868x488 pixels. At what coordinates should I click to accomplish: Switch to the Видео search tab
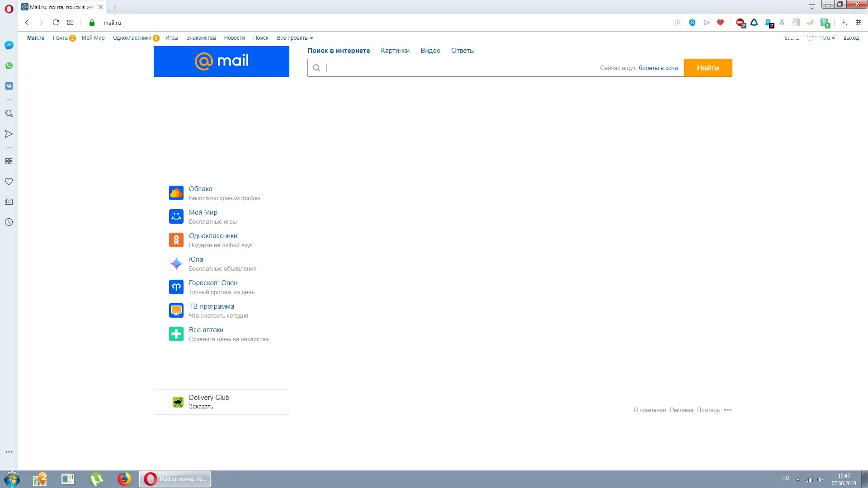[x=430, y=51]
